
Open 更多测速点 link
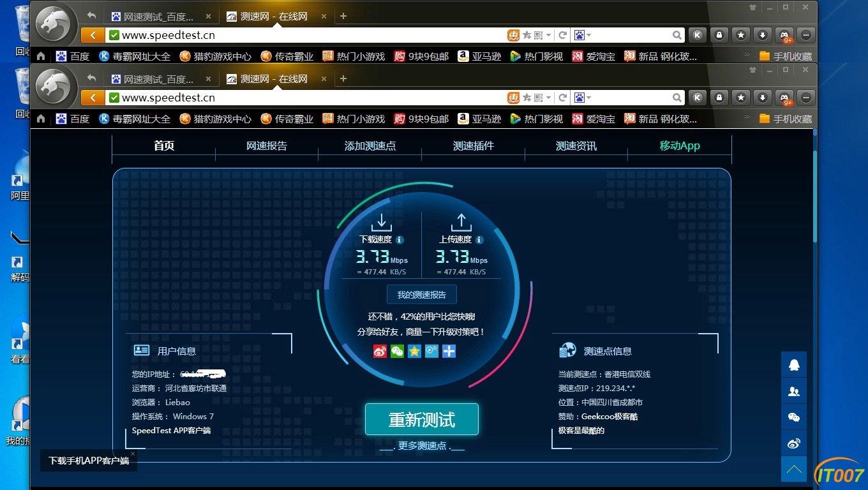pyautogui.click(x=422, y=446)
